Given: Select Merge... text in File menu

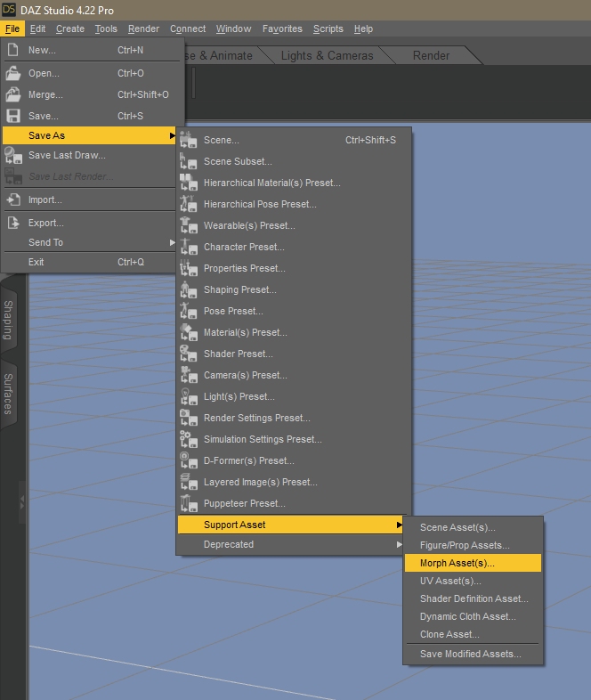Looking at the screenshot, I should (x=45, y=94).
